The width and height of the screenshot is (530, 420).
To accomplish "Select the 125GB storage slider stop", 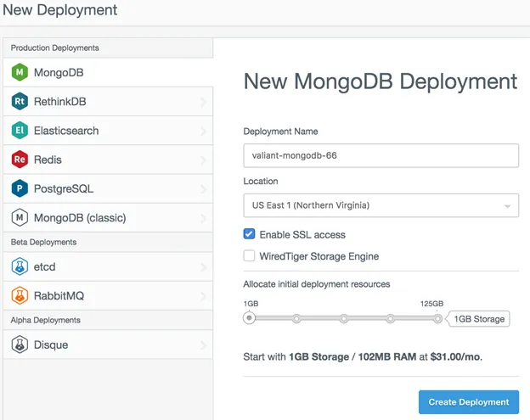I will click(438, 319).
